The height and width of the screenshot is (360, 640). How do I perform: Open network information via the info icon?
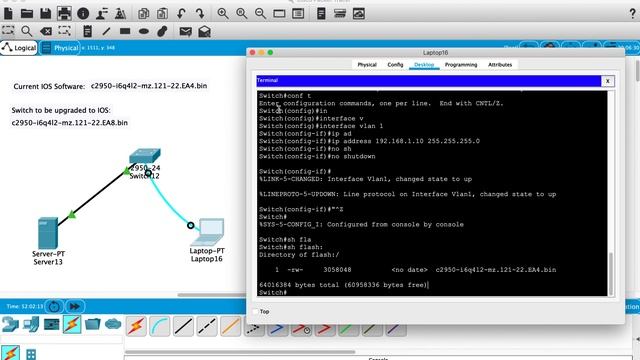(x=83, y=14)
